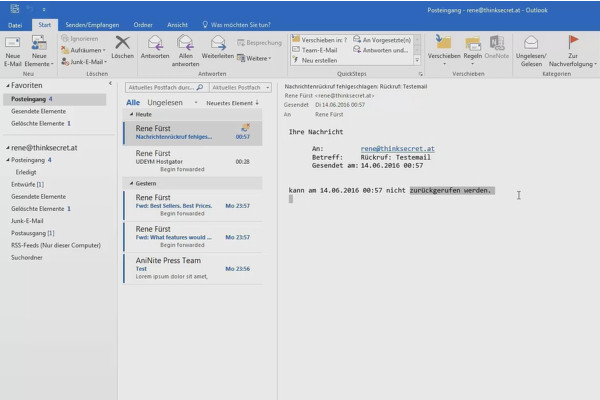Open the quick access toolbar customize arrow
Screen dimensions: 600x400
pyautogui.click(x=44, y=9)
